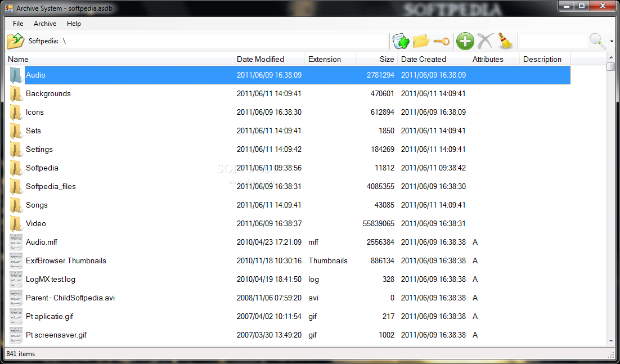This screenshot has height=364, width=620.
Task: Click the Icons folder icon
Action: [16, 113]
